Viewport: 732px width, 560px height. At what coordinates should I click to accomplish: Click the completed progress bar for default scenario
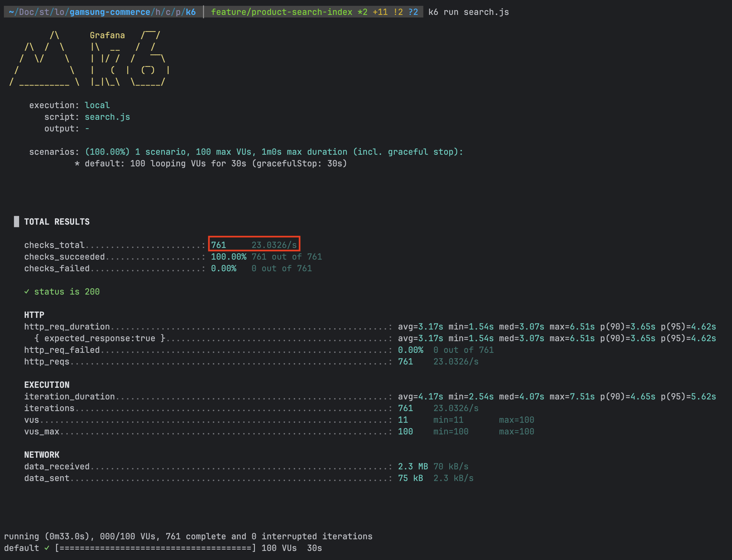tap(155, 548)
